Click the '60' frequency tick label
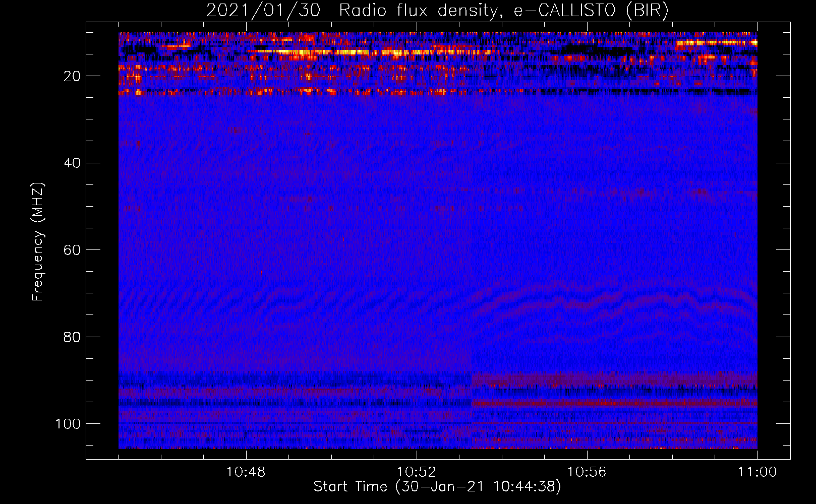Screen dimensions: 816x504 [x=73, y=250]
